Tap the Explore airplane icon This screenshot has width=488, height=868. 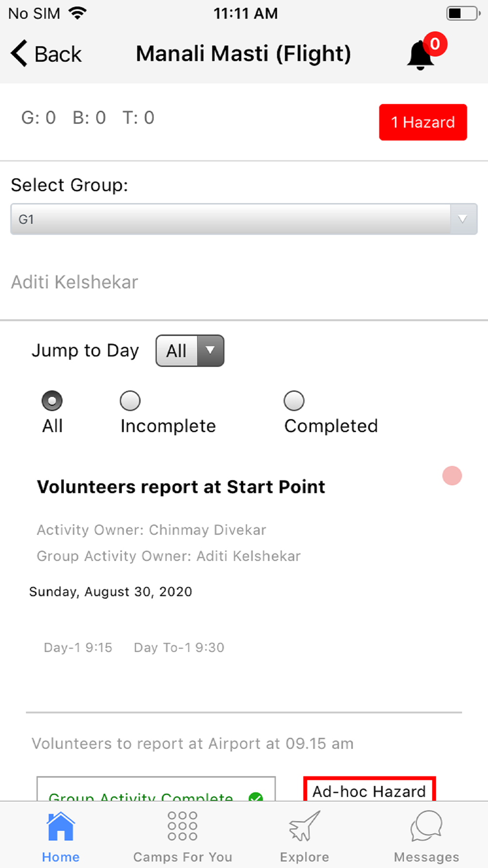click(x=305, y=826)
